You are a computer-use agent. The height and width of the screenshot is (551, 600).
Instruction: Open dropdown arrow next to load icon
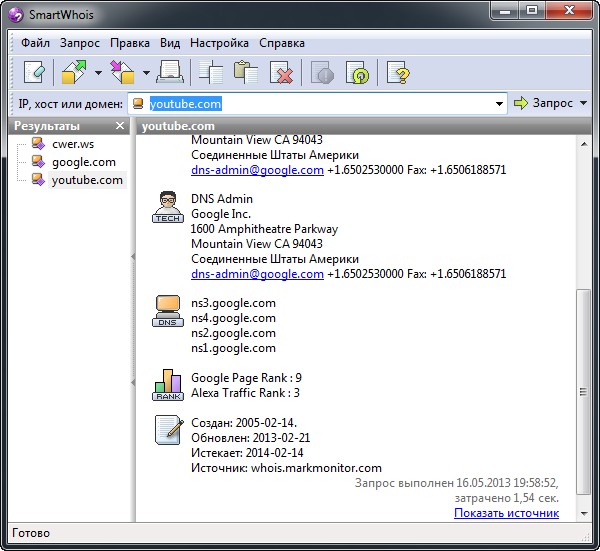(x=98, y=72)
